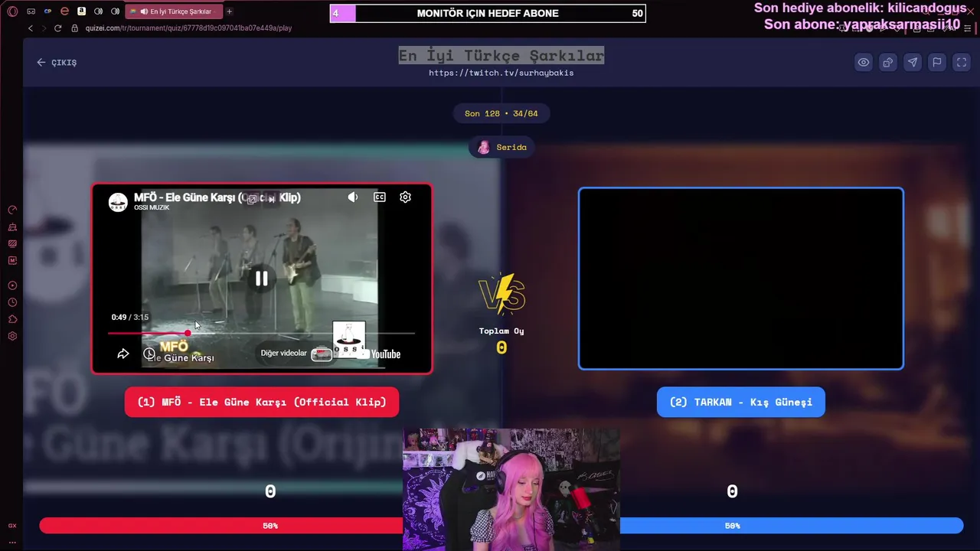The image size is (980, 551).
Task: Open YouTube player settings gear
Action: (406, 197)
